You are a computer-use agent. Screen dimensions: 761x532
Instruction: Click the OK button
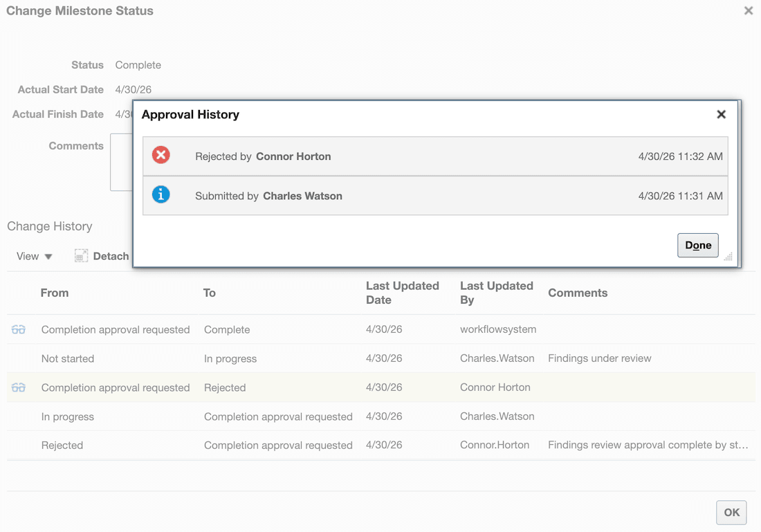[x=731, y=513]
